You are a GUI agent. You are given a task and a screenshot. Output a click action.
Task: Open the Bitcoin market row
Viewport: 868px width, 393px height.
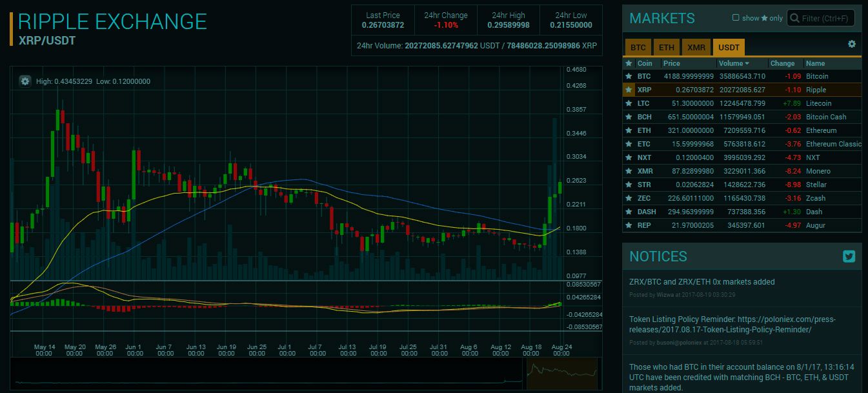click(742, 76)
